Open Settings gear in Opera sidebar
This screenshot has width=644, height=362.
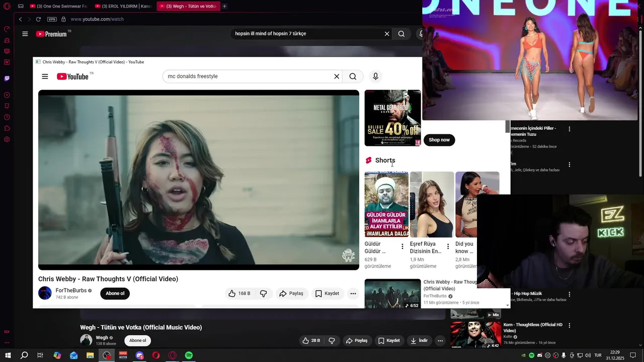[7, 139]
